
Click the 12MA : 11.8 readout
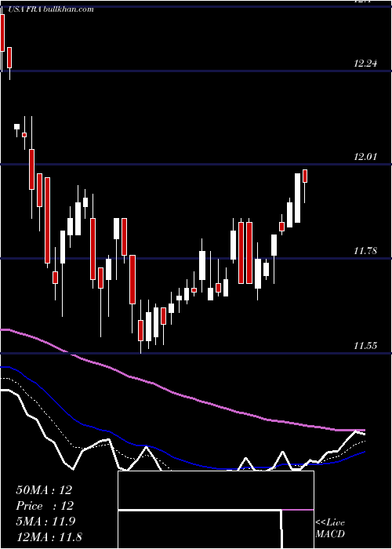tap(49, 537)
